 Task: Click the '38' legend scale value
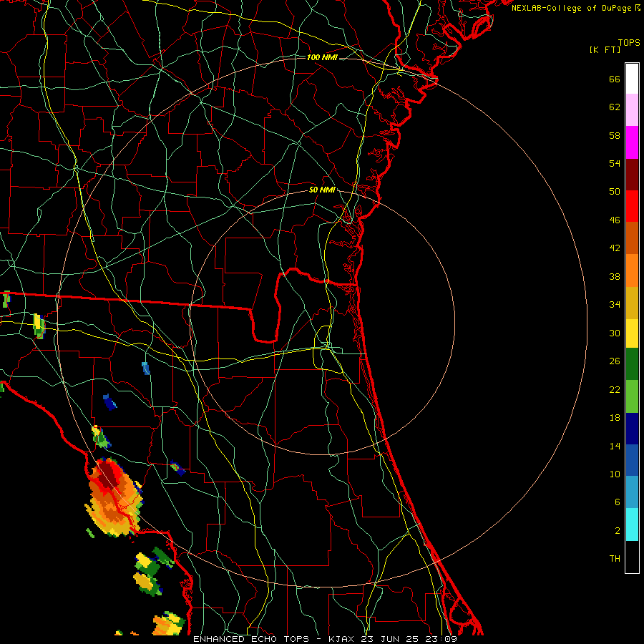(615, 276)
